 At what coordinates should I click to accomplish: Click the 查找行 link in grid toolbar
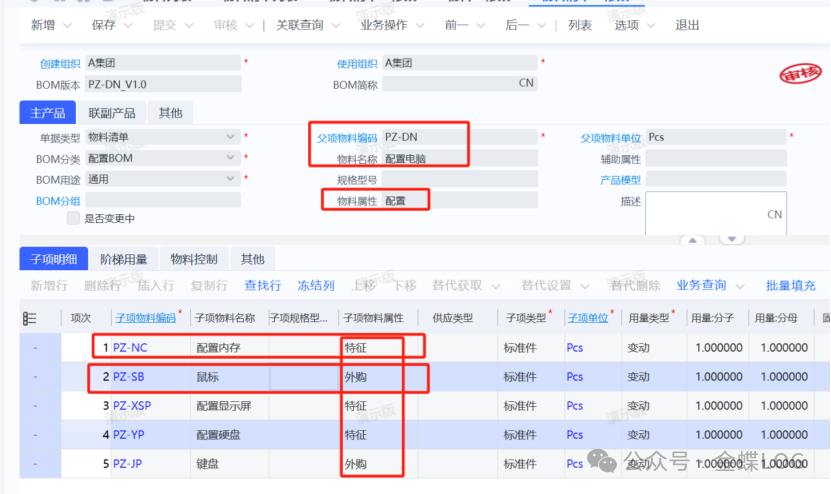click(x=262, y=285)
